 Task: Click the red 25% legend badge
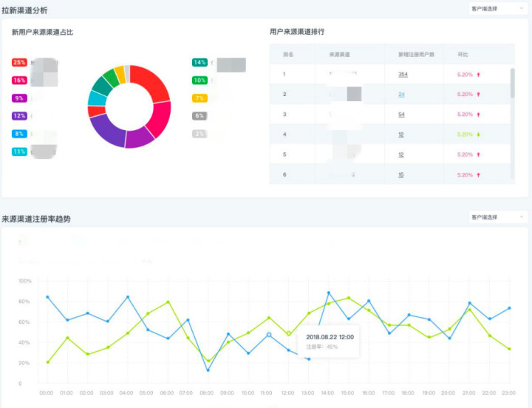tap(19, 62)
